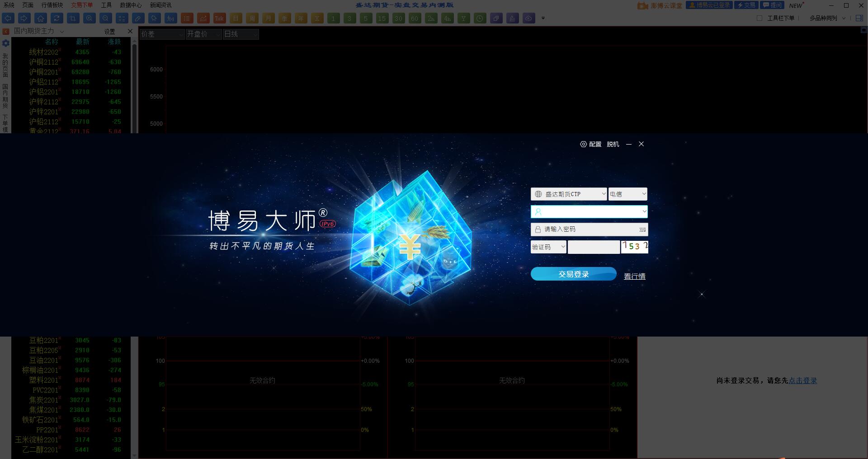
Task: Go to home page via house icon
Action: pos(41,18)
